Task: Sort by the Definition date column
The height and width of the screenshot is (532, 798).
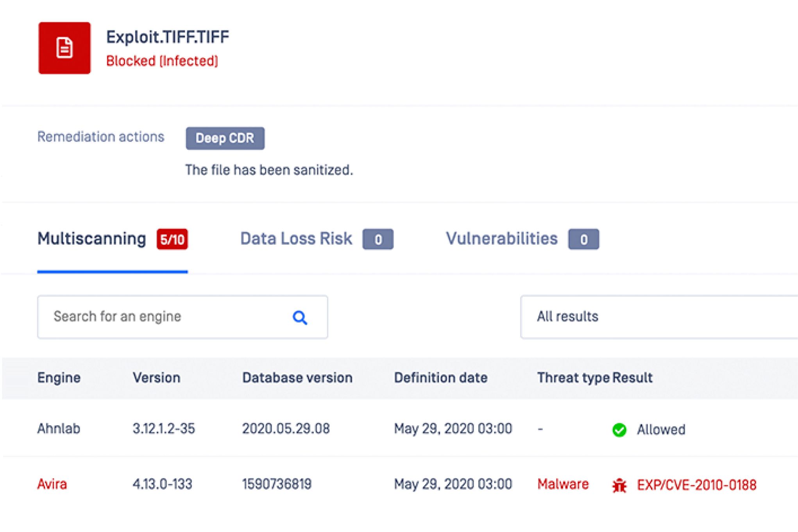Action: pos(441,378)
